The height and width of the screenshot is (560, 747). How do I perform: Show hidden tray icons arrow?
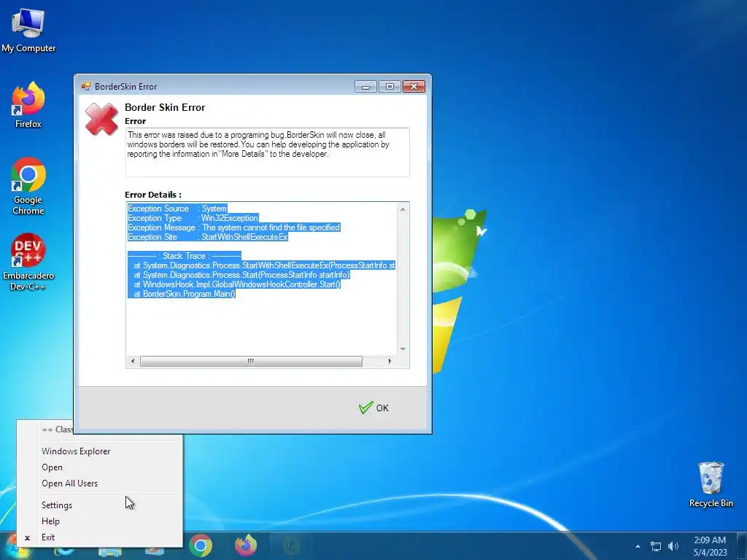pyautogui.click(x=638, y=546)
